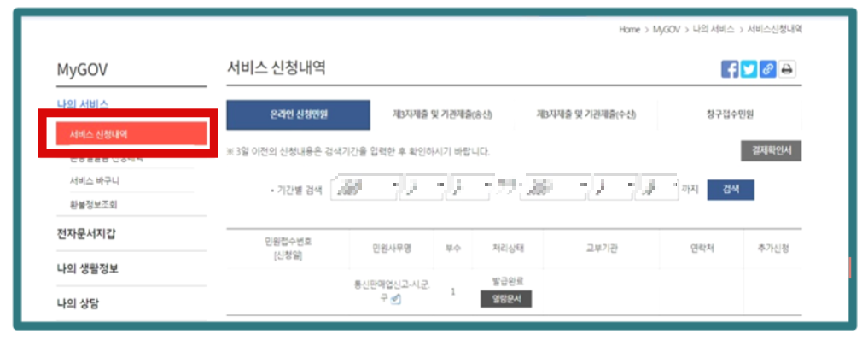Click 연락처 column header
This screenshot has height=340, width=868.
[x=702, y=249]
